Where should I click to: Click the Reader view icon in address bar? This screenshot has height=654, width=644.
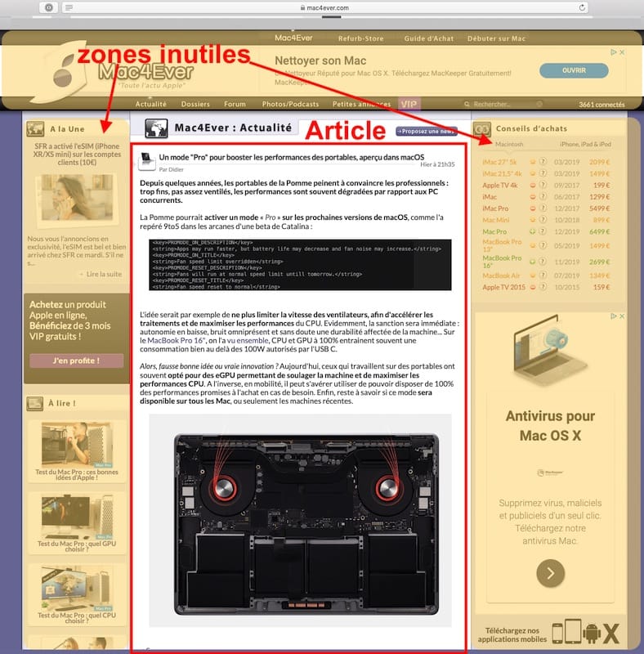coord(69,7)
